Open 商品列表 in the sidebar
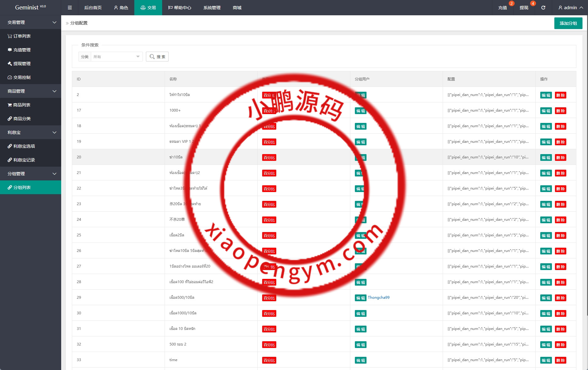588x370 pixels. point(19,105)
